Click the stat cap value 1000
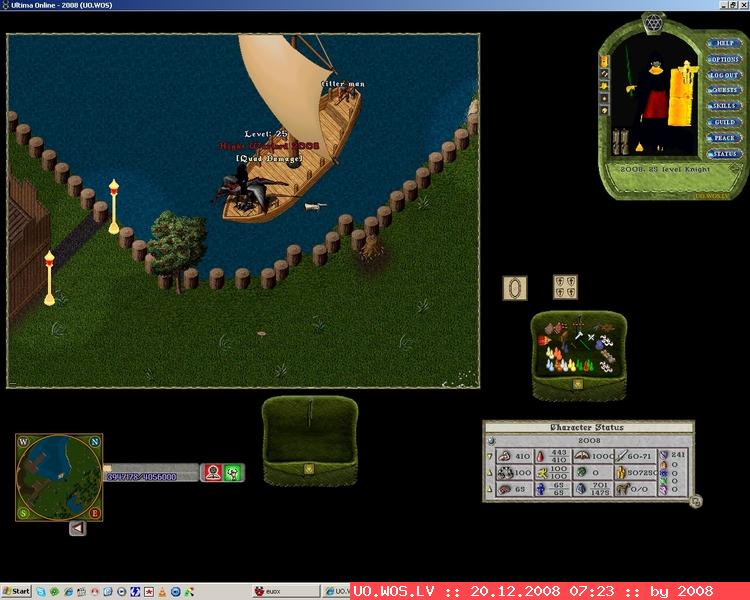The height and width of the screenshot is (600, 750). pyautogui.click(x=602, y=456)
